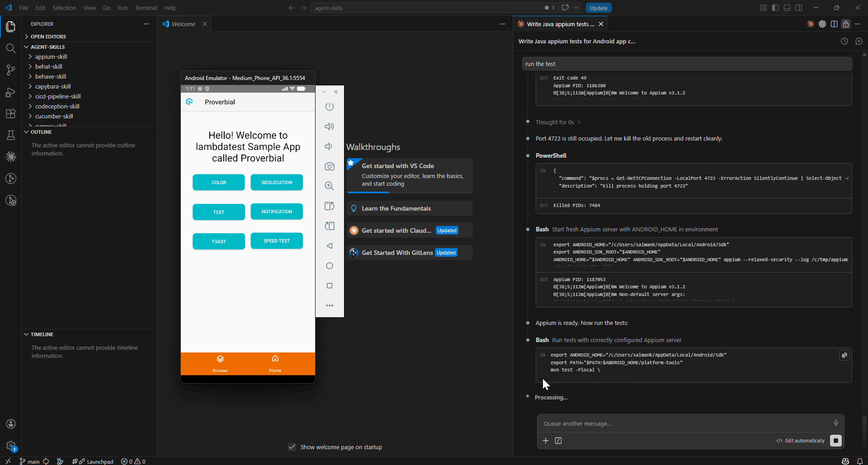Click the emulator zoom magnifier icon
Viewport: 868px width, 465px height.
(330, 186)
